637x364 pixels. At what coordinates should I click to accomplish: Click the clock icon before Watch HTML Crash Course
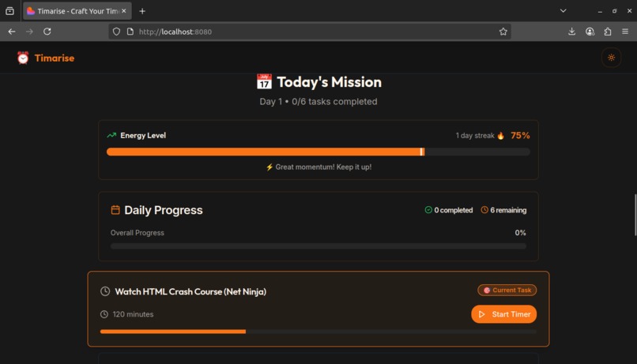pyautogui.click(x=105, y=291)
